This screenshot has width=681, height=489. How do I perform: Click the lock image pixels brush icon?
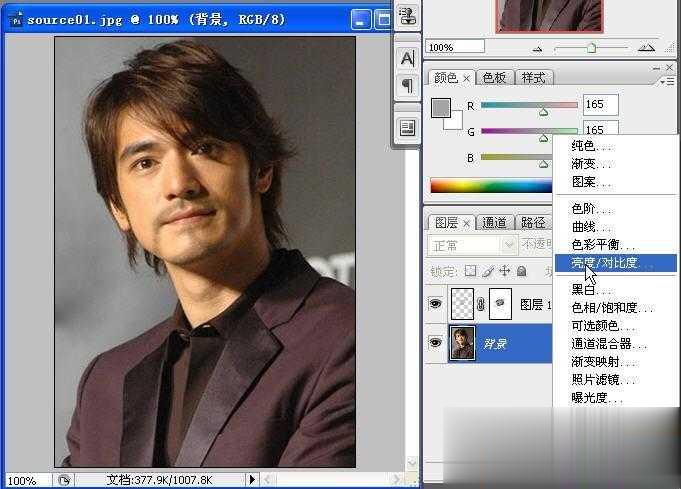coord(488,271)
